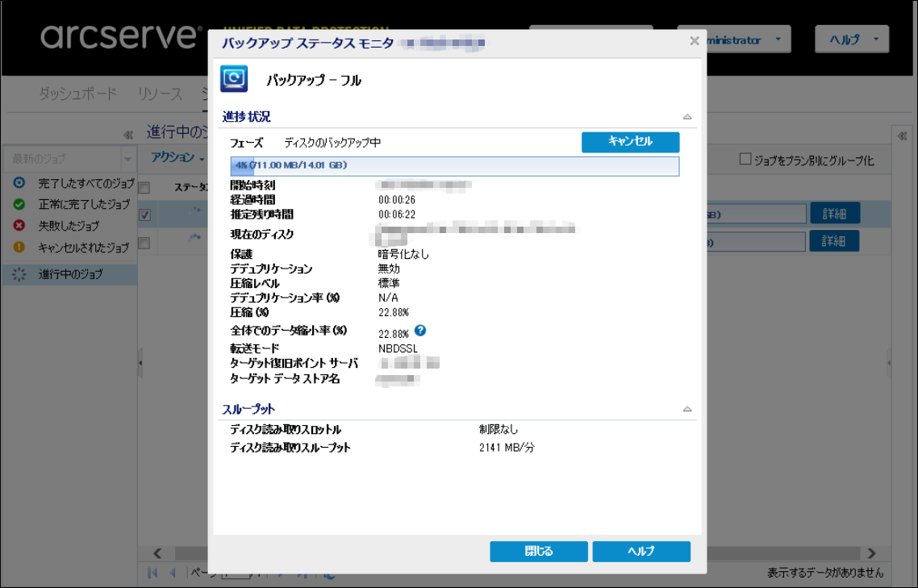Open the 最新のジョブ dropdown
This screenshot has width=918, height=588.
127,159
